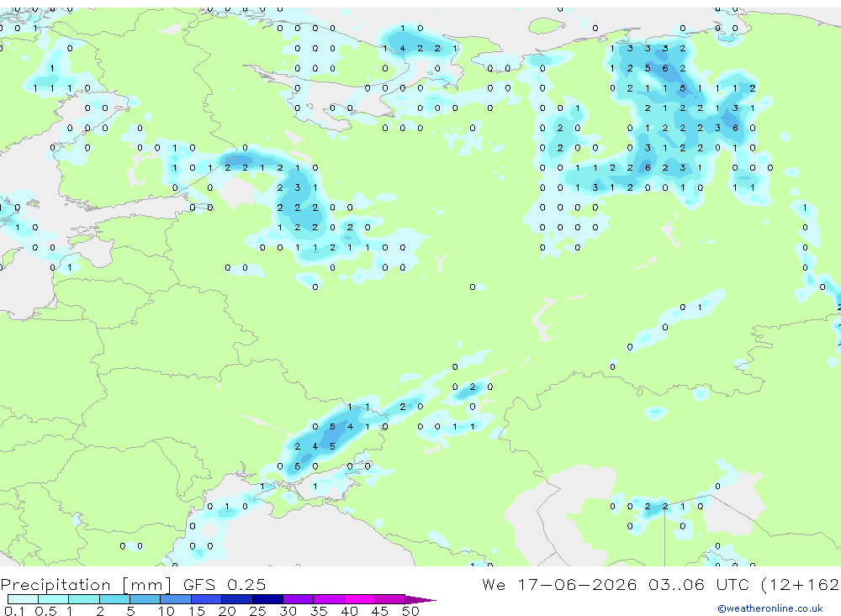Click the '30' legend scale label
The width and height of the screenshot is (841, 616).
288,611
